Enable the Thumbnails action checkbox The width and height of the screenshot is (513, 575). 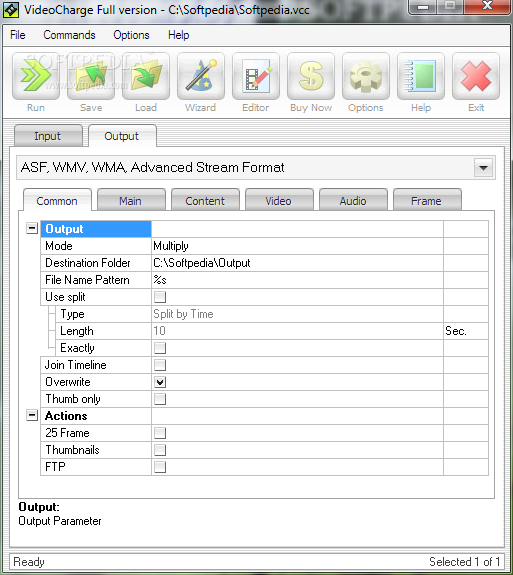tap(160, 450)
